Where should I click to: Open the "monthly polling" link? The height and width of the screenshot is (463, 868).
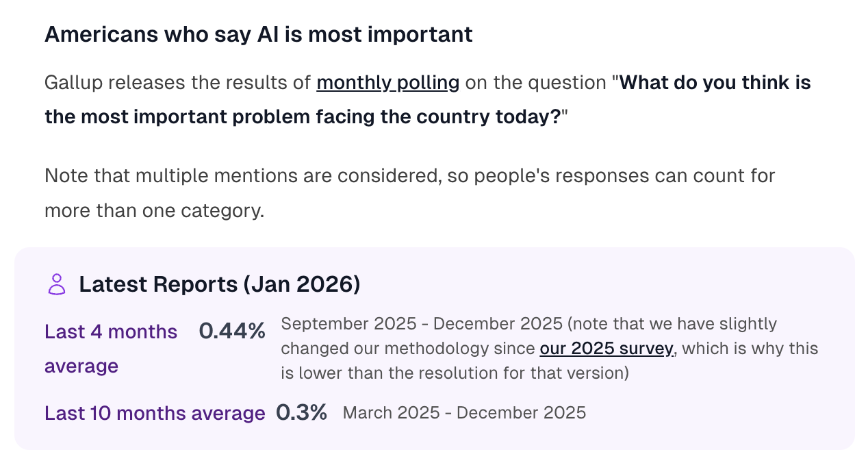tap(387, 83)
